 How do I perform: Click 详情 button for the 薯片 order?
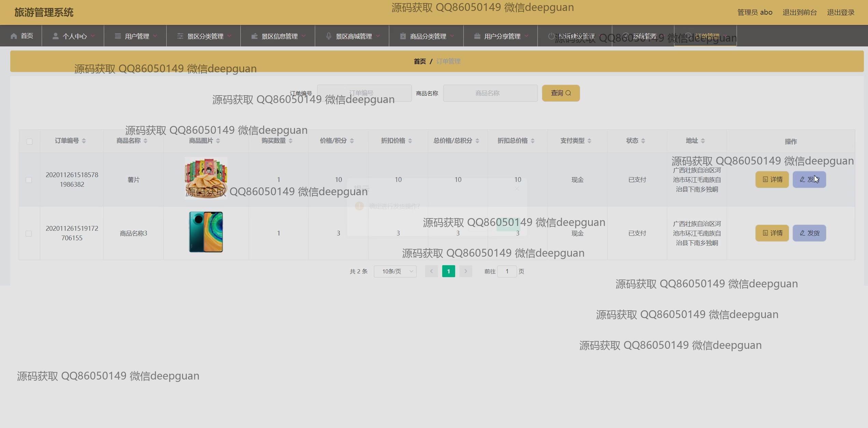click(772, 180)
